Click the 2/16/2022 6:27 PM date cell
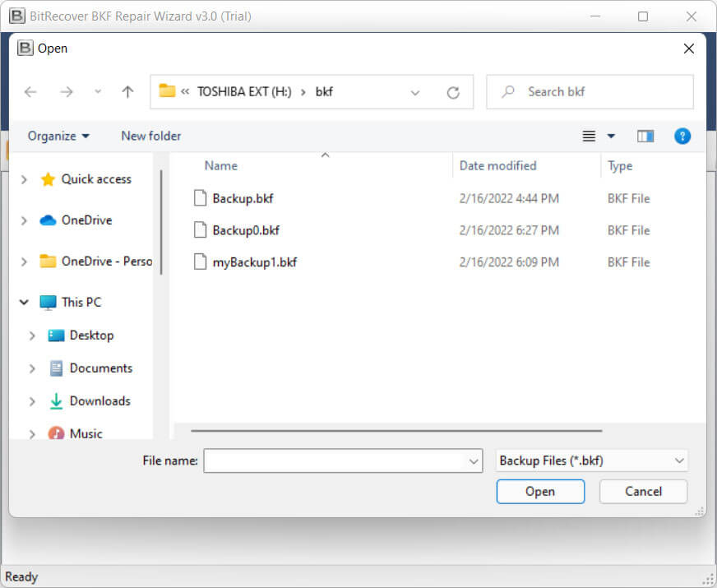Image resolution: width=717 pixels, height=588 pixels. point(509,230)
